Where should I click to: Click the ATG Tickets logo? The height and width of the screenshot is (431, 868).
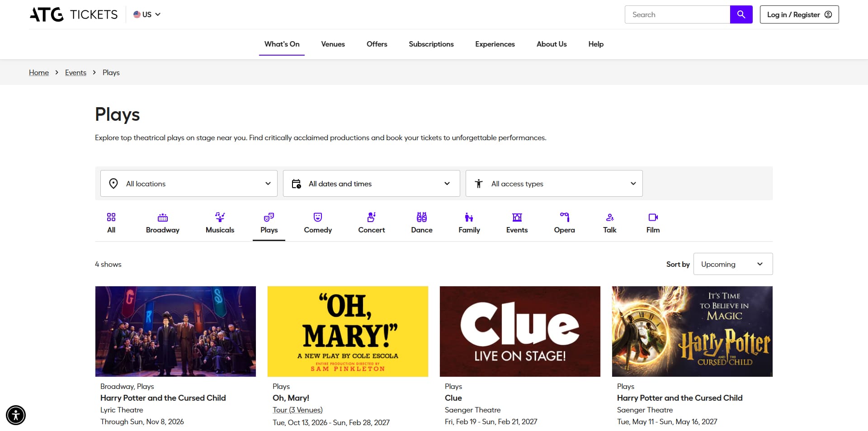point(74,14)
